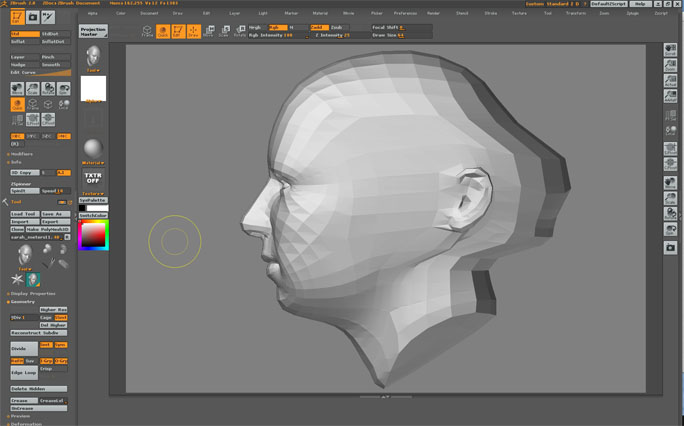Click the Frame icon in left tray

32,105
